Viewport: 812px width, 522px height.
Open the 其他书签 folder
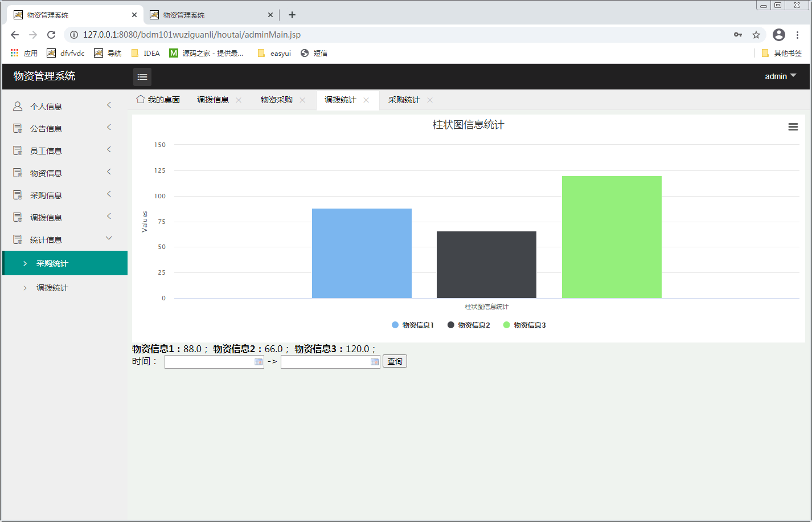(782, 53)
